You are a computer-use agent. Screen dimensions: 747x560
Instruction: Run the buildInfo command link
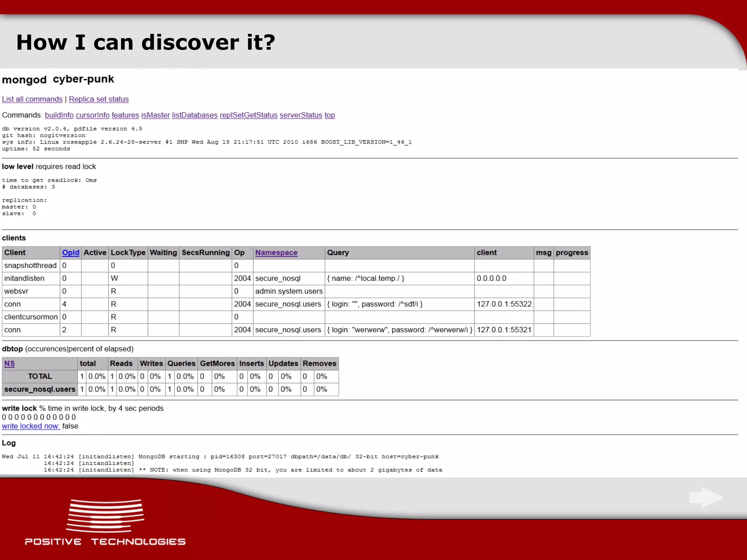59,115
